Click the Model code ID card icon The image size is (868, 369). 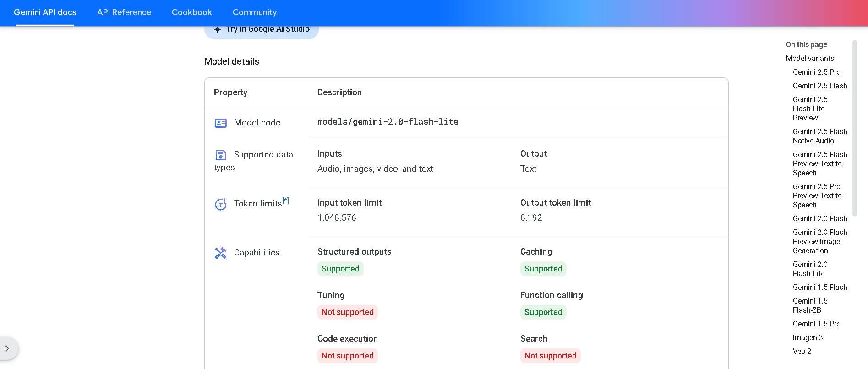point(221,123)
